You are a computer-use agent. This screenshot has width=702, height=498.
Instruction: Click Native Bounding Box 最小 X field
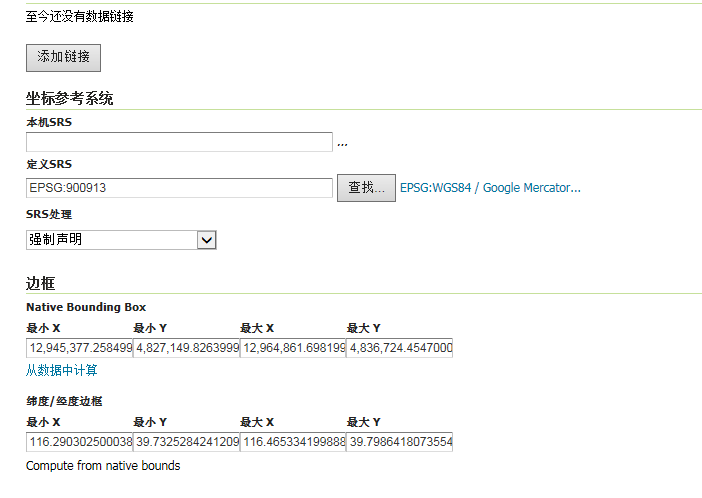coord(80,348)
